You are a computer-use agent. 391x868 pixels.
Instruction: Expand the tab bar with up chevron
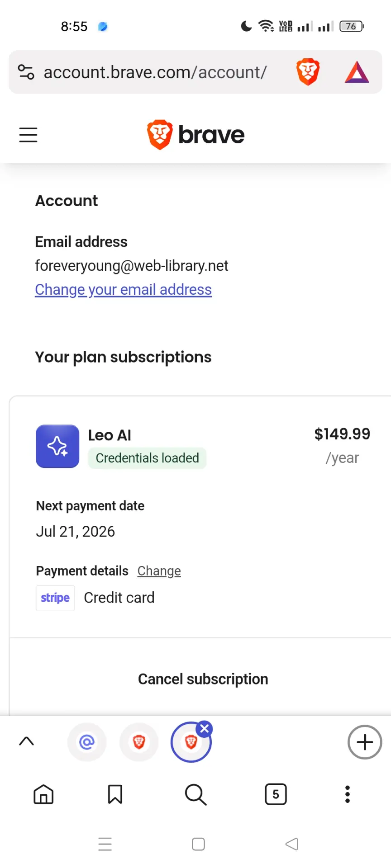pos(27,741)
